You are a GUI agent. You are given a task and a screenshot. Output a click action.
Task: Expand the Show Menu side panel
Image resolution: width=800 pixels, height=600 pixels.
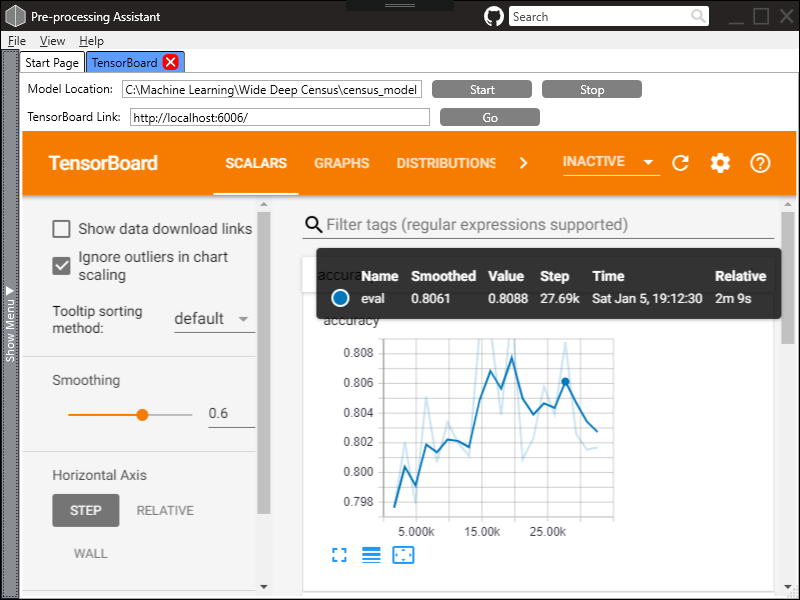pos(10,324)
